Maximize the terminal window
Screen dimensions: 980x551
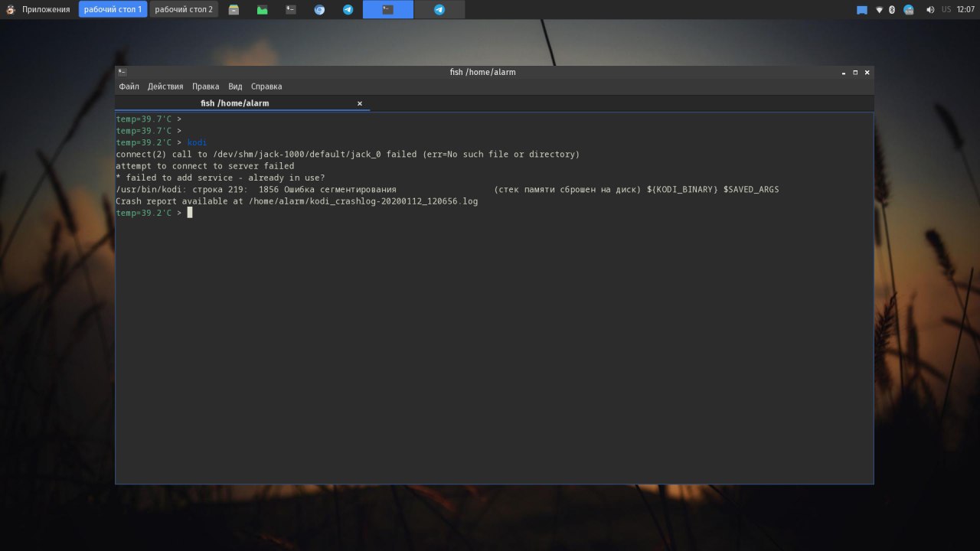click(x=855, y=73)
